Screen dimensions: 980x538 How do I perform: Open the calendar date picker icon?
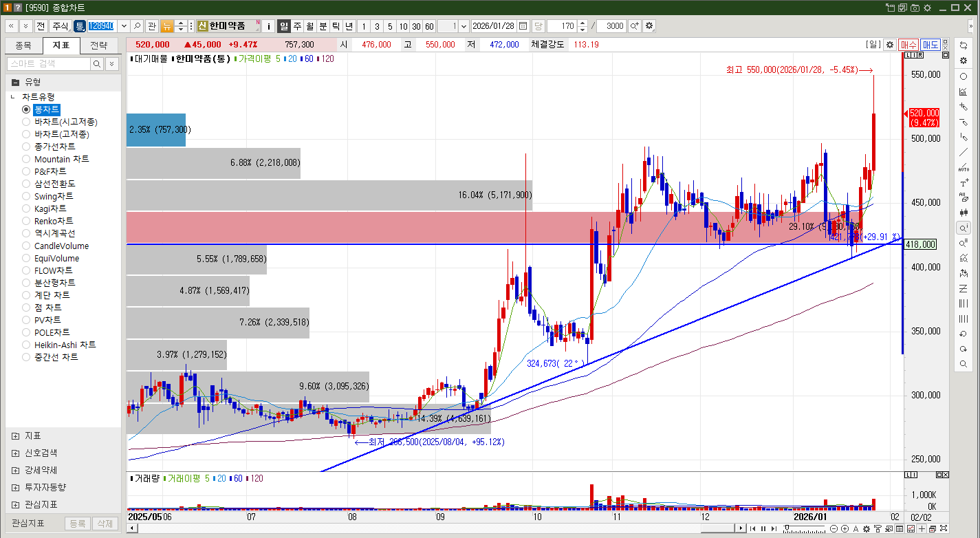523,26
